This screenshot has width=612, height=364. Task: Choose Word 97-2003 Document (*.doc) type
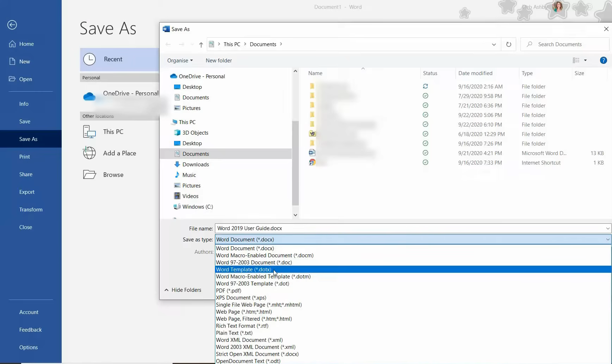click(413, 263)
